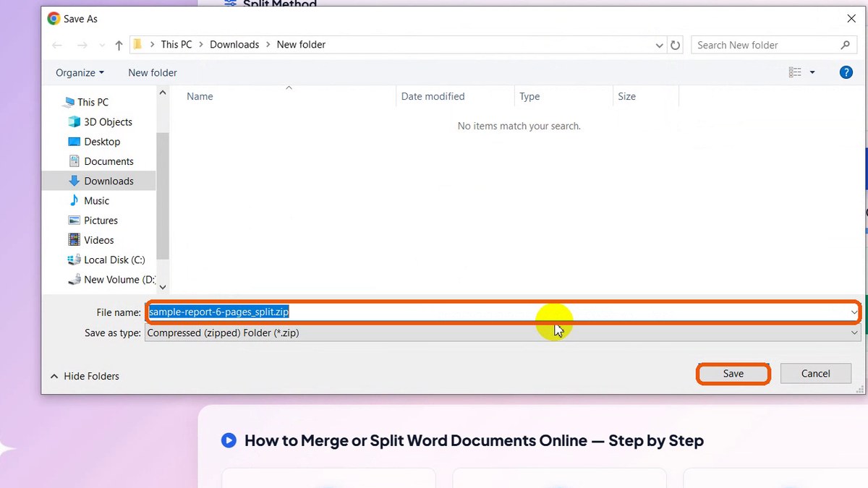Select 'Downloads' in the address path
The height and width of the screenshot is (488, 868).
tap(234, 44)
